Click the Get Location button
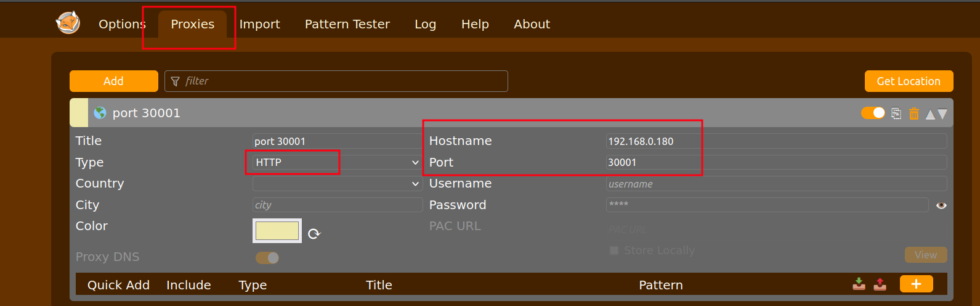This screenshot has width=980, height=306. pyautogui.click(x=909, y=81)
